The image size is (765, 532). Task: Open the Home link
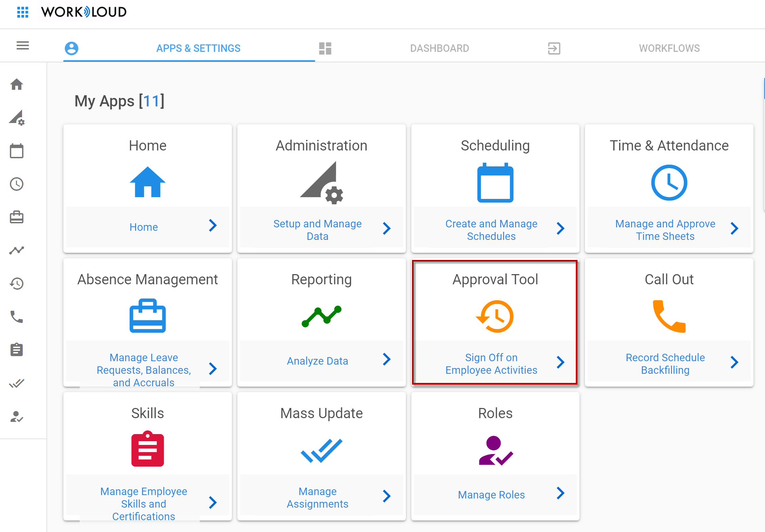pyautogui.click(x=144, y=227)
